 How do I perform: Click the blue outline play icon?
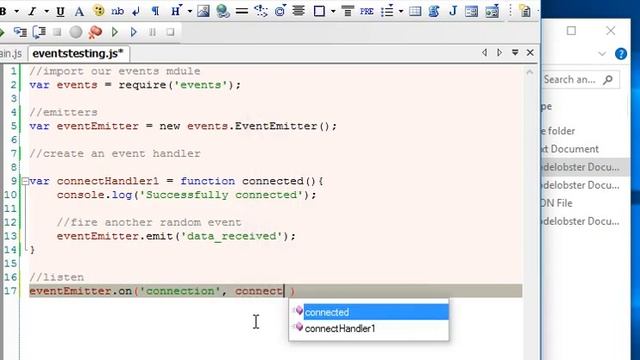(x=133, y=32)
